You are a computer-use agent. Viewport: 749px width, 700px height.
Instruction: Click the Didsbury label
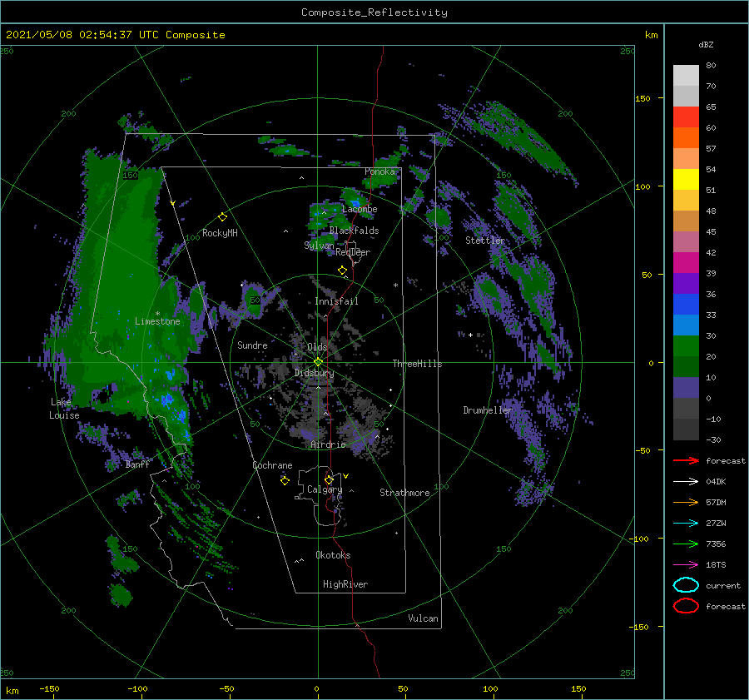tap(314, 373)
